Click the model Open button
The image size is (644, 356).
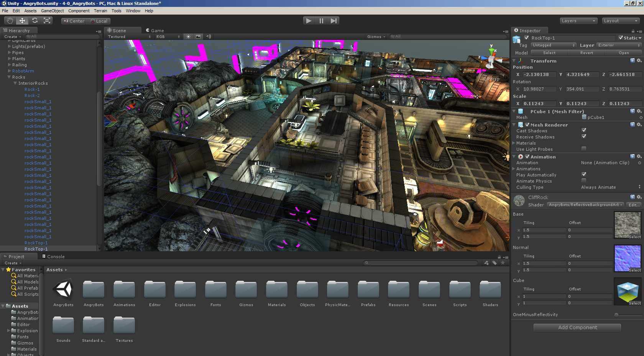pos(623,53)
